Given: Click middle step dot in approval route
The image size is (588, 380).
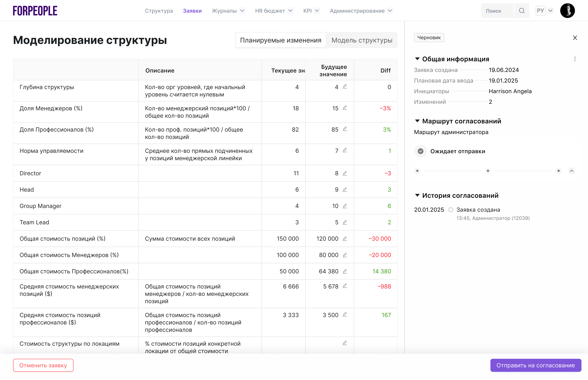Looking at the screenshot, I should pyautogui.click(x=488, y=171).
